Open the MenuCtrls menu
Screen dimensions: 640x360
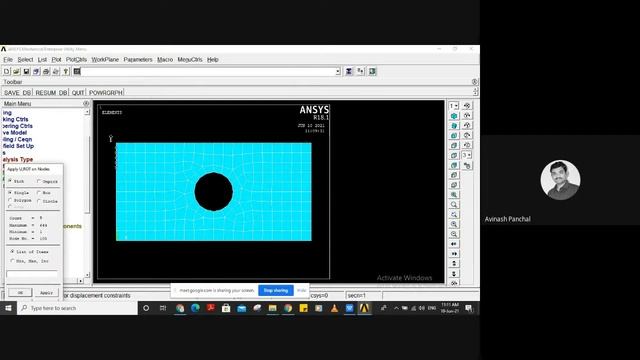[190, 60]
